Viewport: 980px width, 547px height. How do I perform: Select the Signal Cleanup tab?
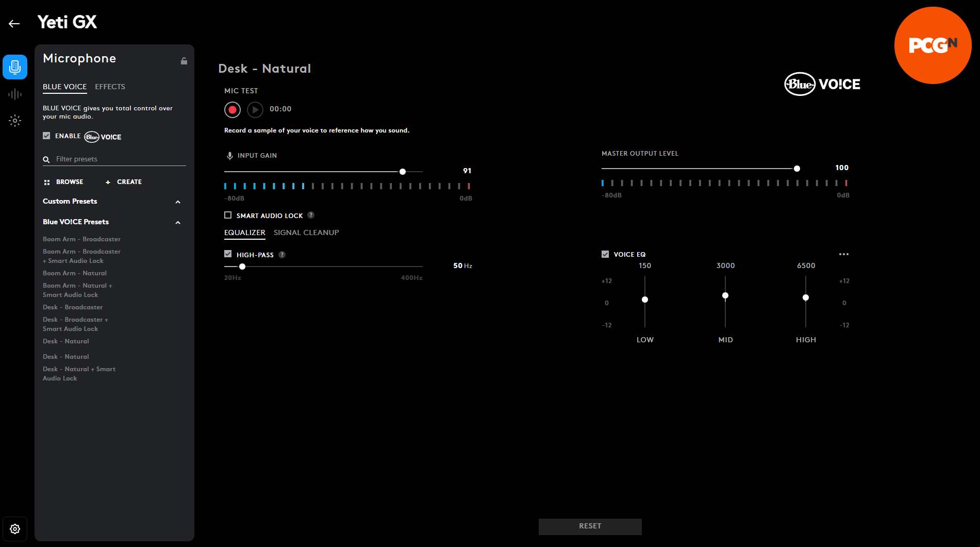(x=306, y=233)
